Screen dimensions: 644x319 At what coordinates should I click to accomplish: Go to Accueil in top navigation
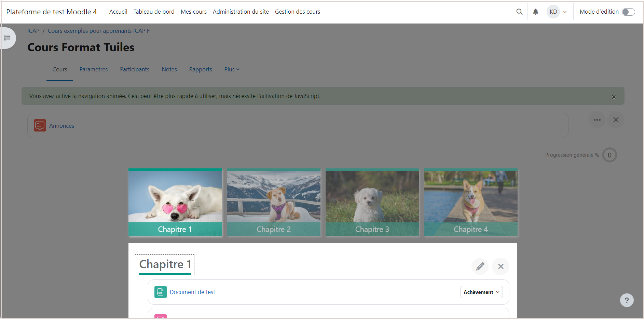(118, 12)
